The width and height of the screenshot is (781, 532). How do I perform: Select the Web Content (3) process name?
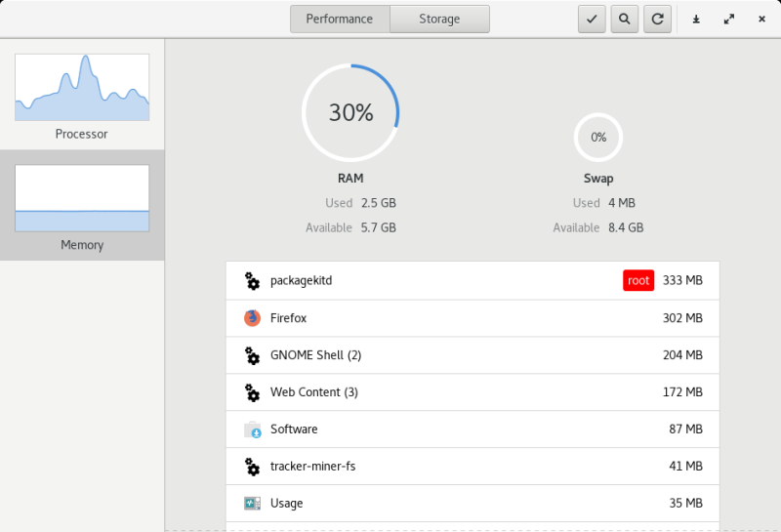point(314,392)
